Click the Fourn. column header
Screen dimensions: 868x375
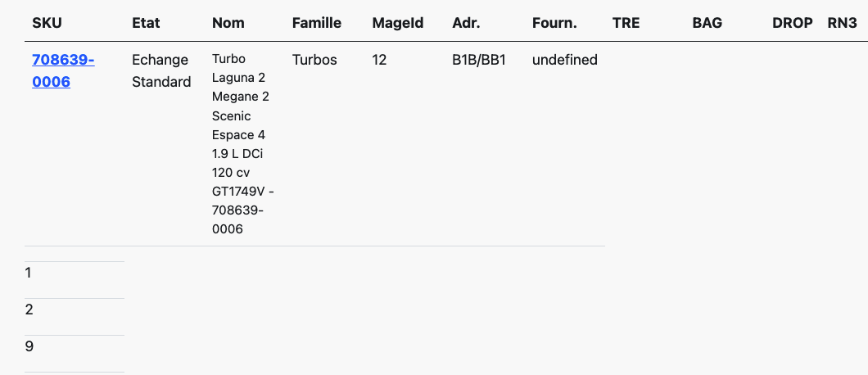(554, 23)
